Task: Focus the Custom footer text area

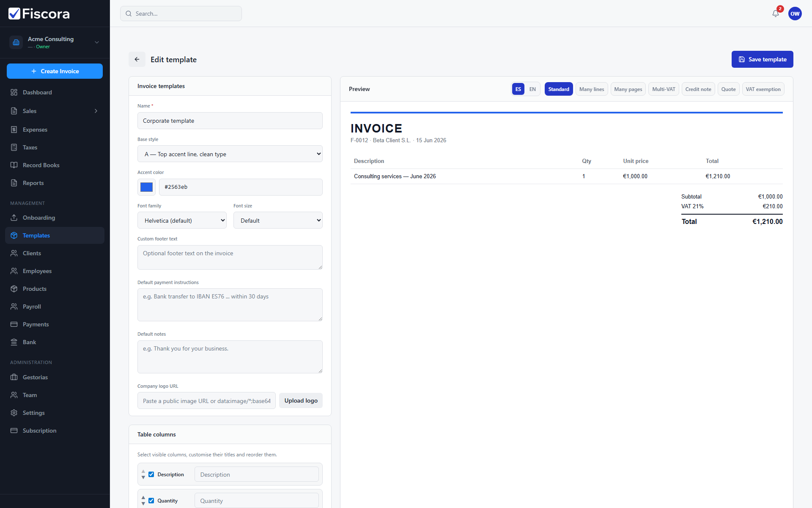Action: click(230, 257)
